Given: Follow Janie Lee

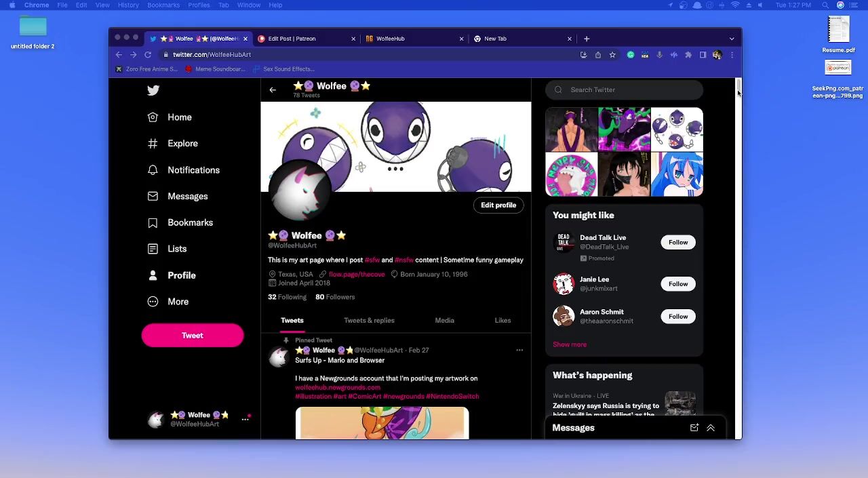Looking at the screenshot, I should pyautogui.click(x=677, y=284).
